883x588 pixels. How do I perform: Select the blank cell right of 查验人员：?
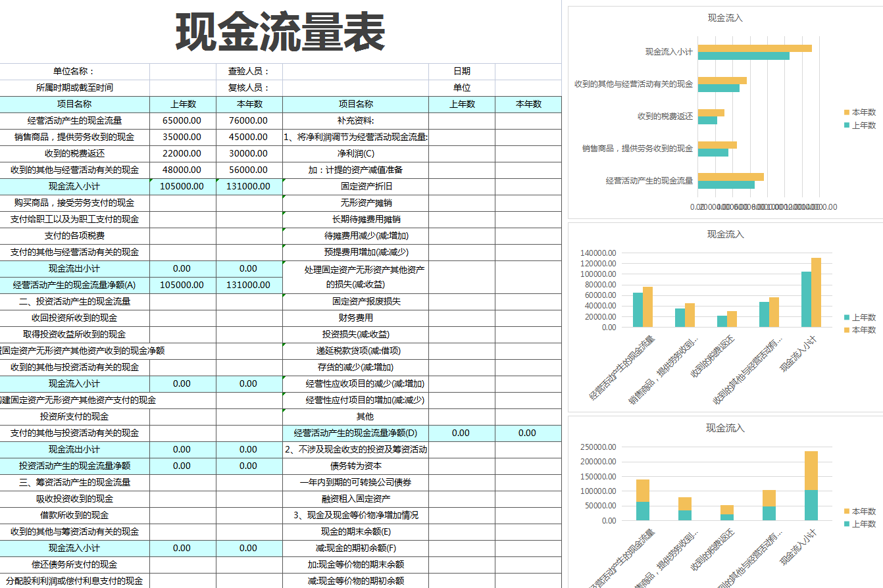(355, 71)
